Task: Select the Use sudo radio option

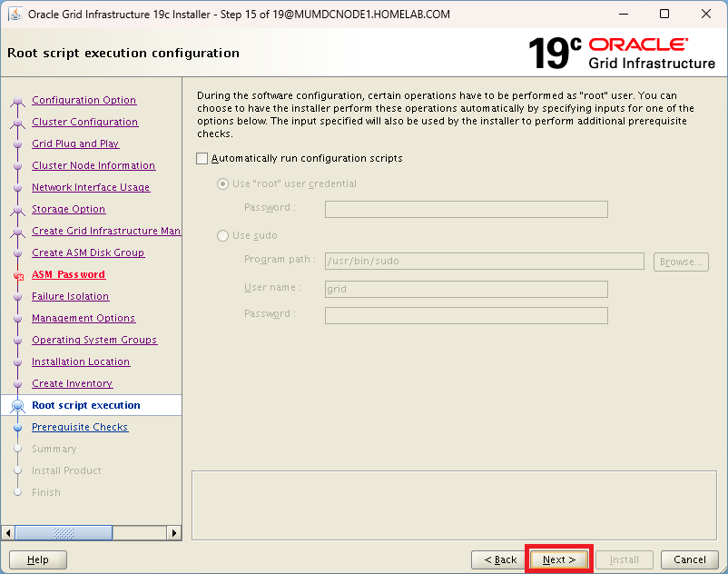Action: (x=223, y=236)
